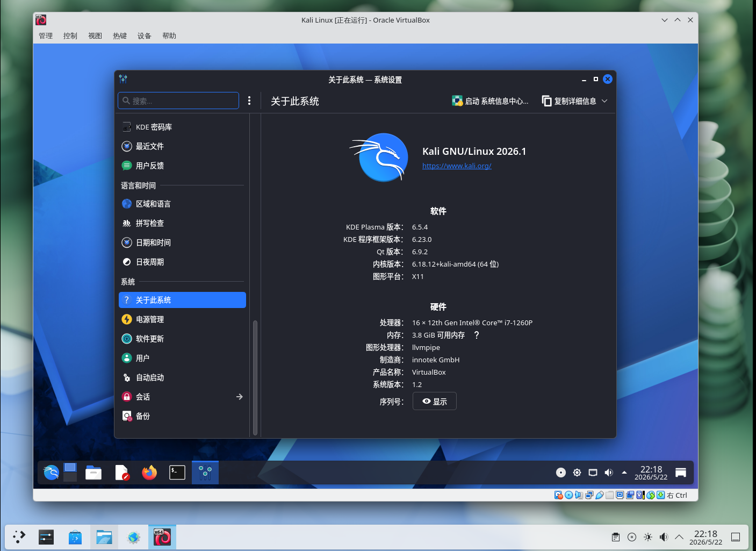Open VirtualBox 管理 menu
The image size is (756, 551).
coord(46,35)
